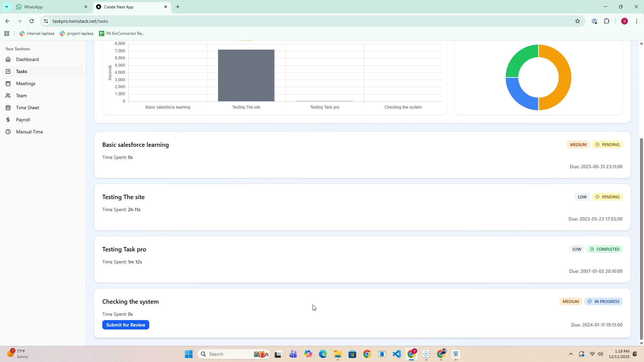Open the tab search dropdown arrow
The width and height of the screenshot is (644, 362).
pyautogui.click(x=6, y=7)
